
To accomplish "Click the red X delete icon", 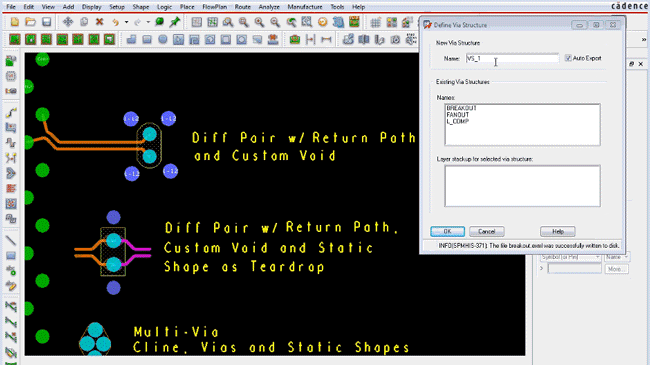I will pos(99,22).
